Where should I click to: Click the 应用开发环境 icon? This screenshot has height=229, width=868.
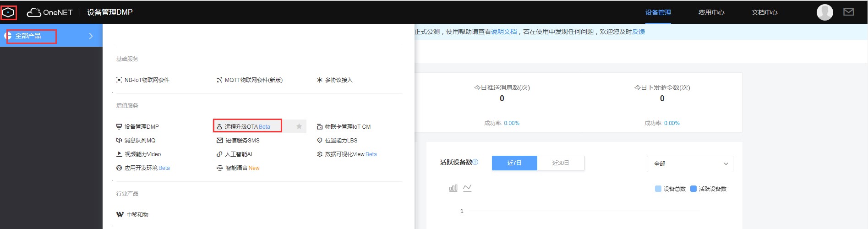pos(119,168)
